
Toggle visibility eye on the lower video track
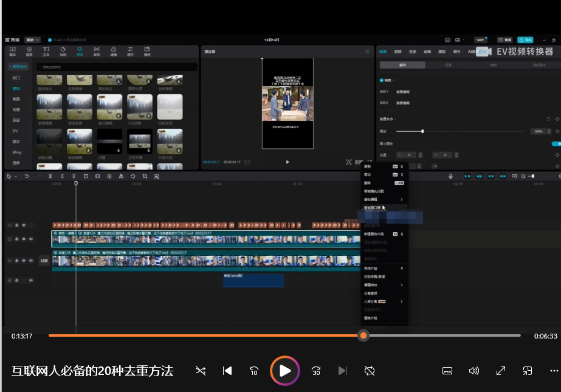(x=24, y=261)
